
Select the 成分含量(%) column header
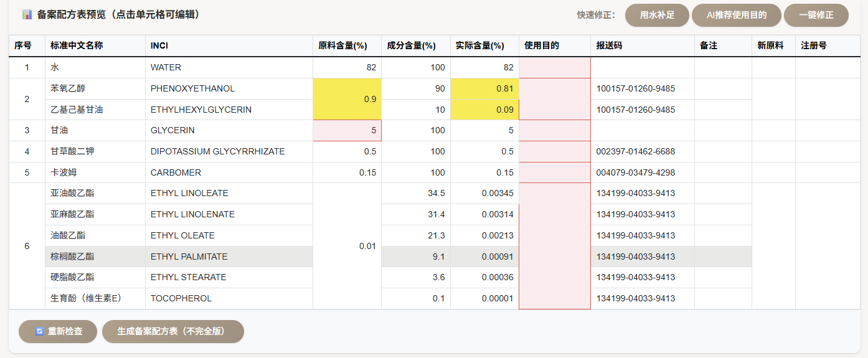click(x=416, y=46)
